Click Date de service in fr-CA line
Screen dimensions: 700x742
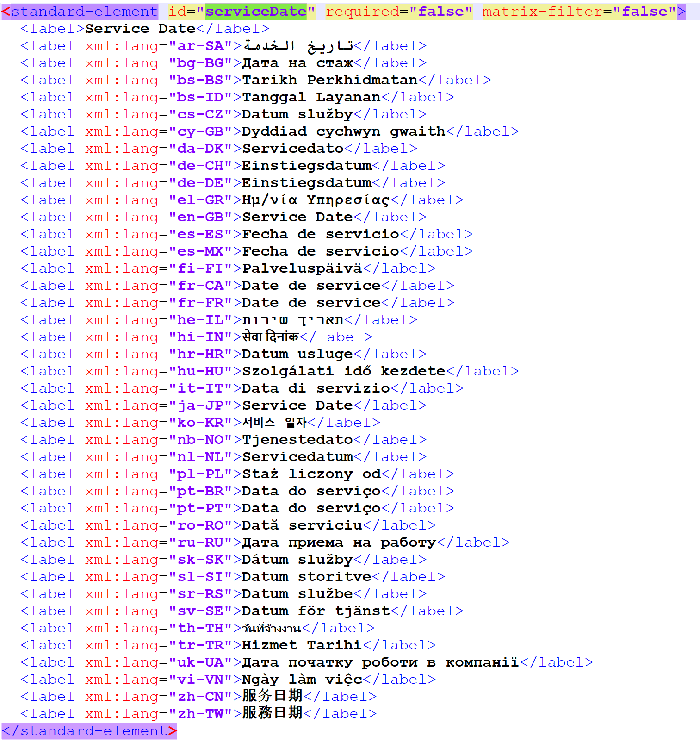click(x=311, y=286)
